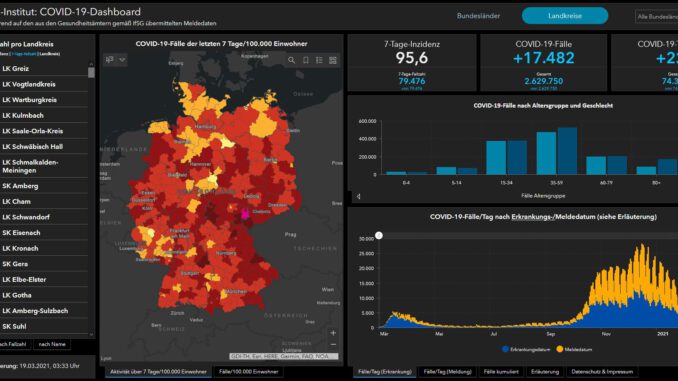678x381 pixels.
Task: Switch to Fälle/Tag (Erkrankung) tab
Action: click(385, 371)
